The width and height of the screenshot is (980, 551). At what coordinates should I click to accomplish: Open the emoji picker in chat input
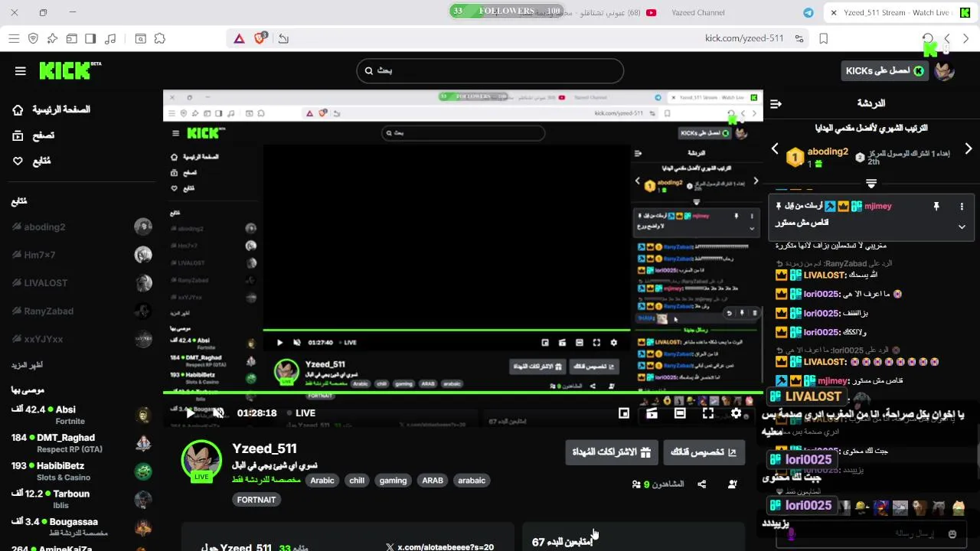[x=952, y=534]
